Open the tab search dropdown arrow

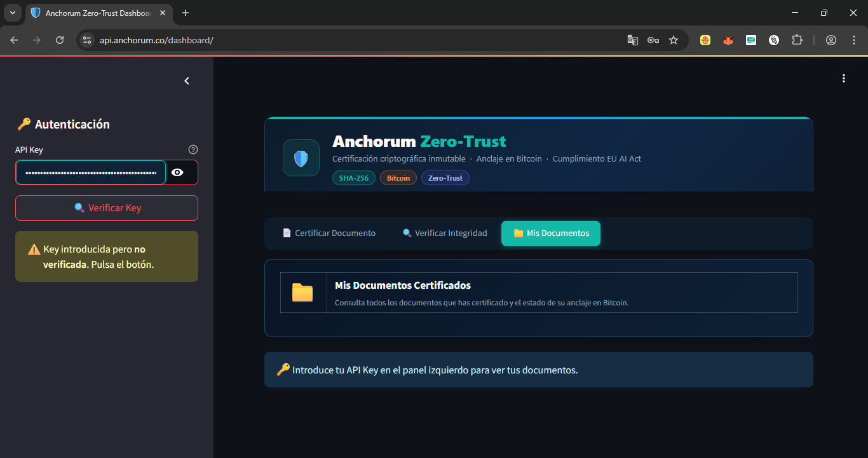[12, 13]
